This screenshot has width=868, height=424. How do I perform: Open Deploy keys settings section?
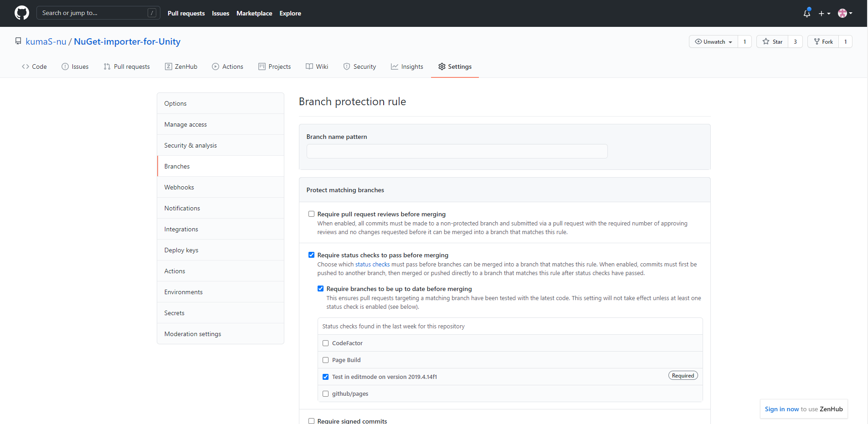click(181, 250)
